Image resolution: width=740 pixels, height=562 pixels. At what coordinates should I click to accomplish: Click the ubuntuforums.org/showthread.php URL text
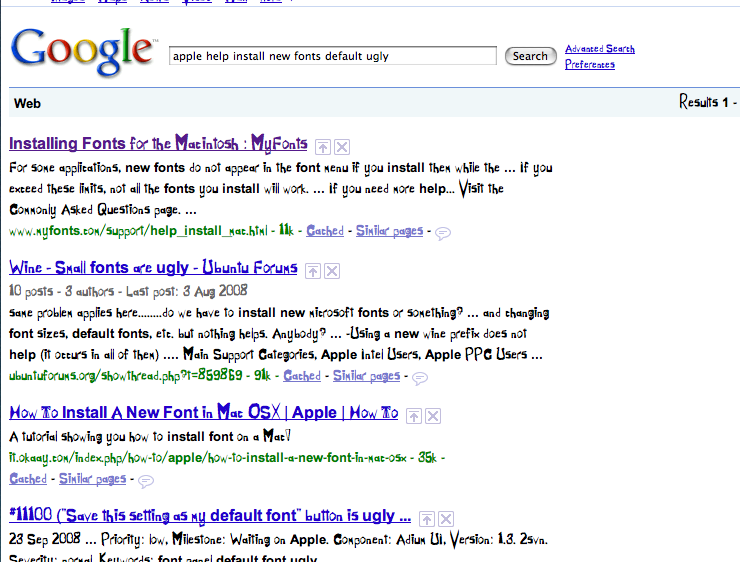[x=126, y=376]
